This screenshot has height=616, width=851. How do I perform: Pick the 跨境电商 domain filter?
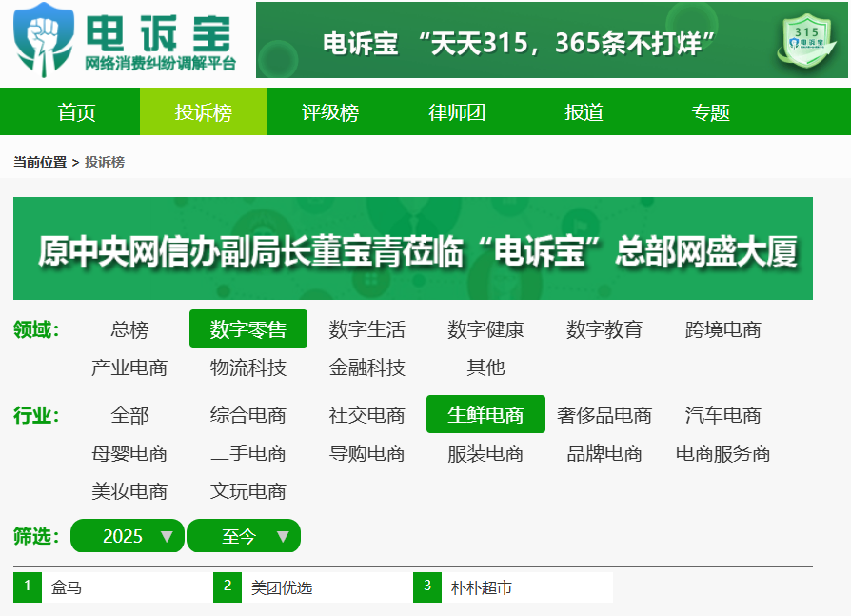(722, 328)
